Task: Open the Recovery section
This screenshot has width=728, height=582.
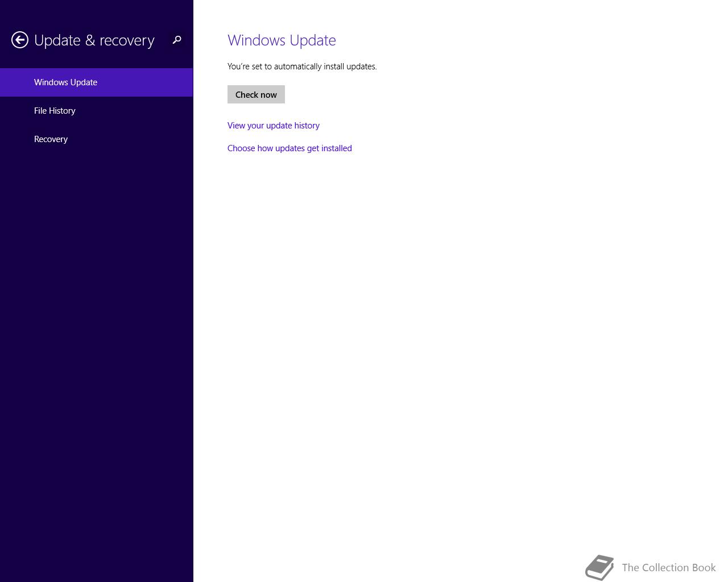Action: click(97, 139)
